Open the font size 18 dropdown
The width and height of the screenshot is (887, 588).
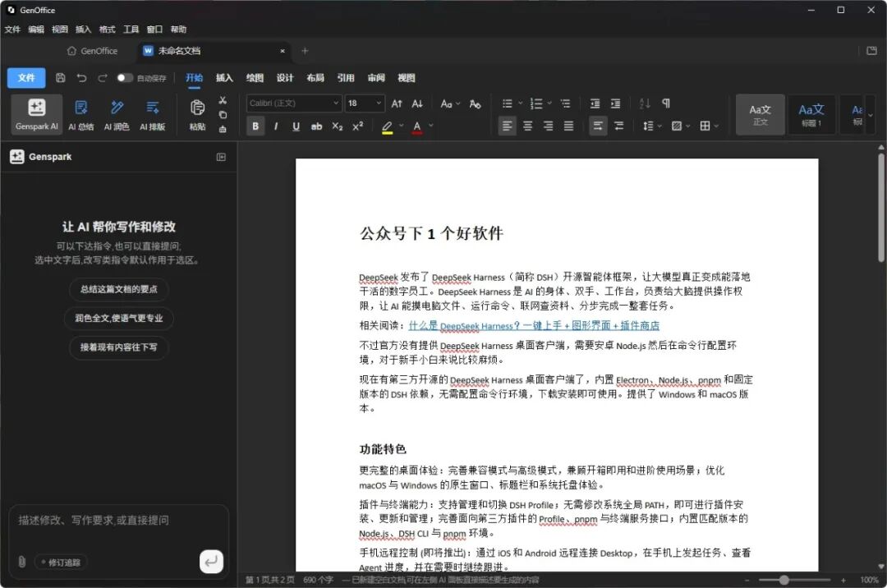coord(365,103)
